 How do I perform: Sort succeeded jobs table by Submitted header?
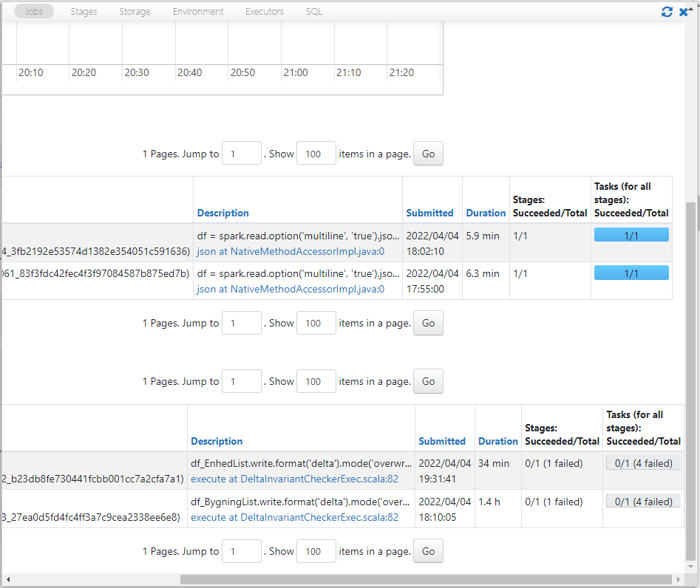coord(429,213)
